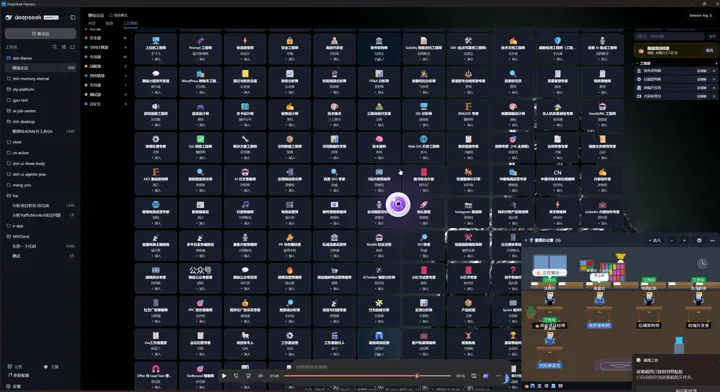This screenshot has height=392, width=720.
Task: Open the Web GIS globe card
Action: [x=423, y=147]
